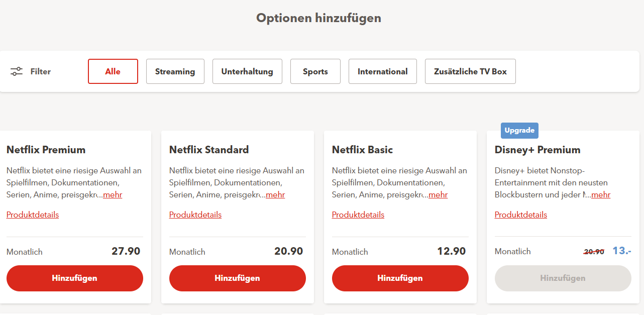Open Produktdetails for Netflix Standard
Viewport: 644px width, 315px height.
coord(195,215)
